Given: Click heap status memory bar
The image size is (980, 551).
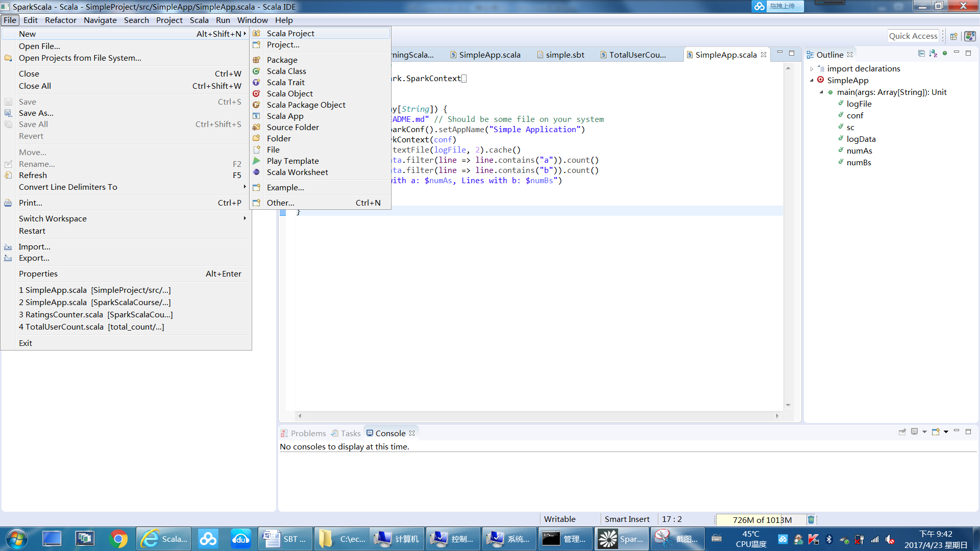Looking at the screenshot, I should pos(762,520).
